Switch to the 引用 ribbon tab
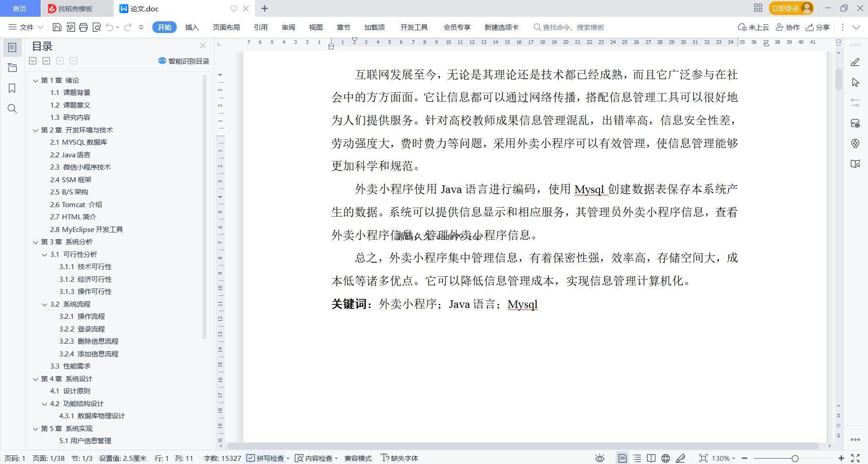 (x=260, y=27)
